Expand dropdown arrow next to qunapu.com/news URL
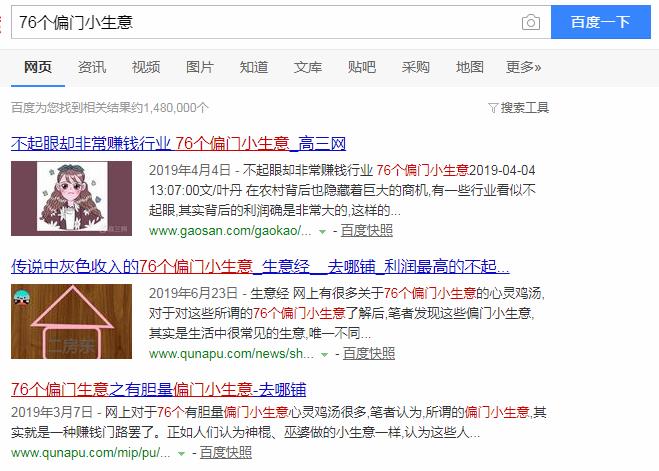The image size is (659, 471). (324, 355)
